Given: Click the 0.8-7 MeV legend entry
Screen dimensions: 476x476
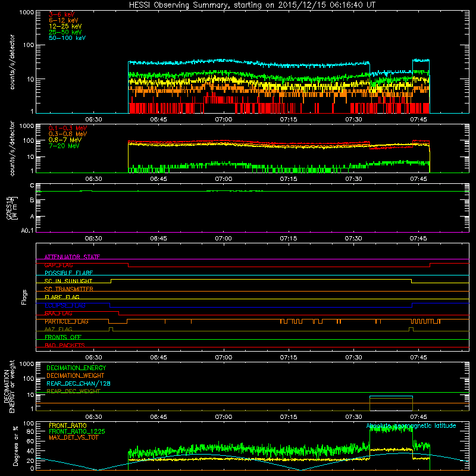Looking at the screenshot, I should (65, 140).
